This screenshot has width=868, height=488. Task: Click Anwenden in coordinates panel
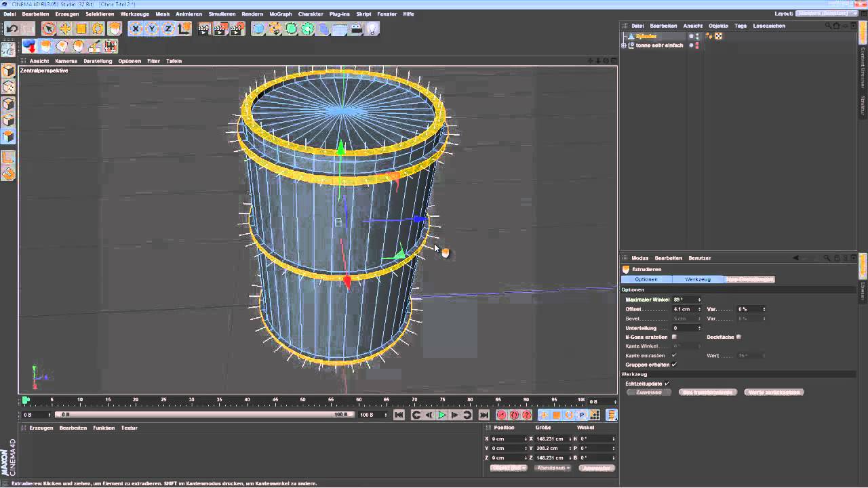point(597,468)
